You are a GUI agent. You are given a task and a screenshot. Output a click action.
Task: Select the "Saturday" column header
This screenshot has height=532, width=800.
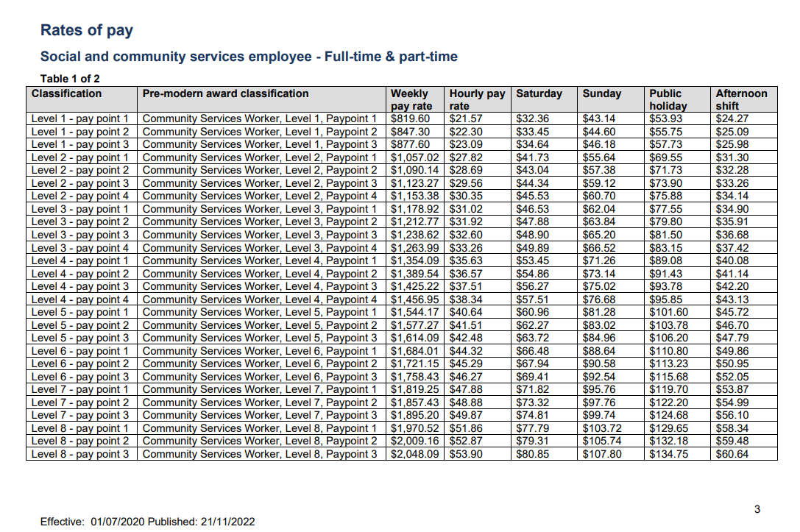click(x=537, y=94)
